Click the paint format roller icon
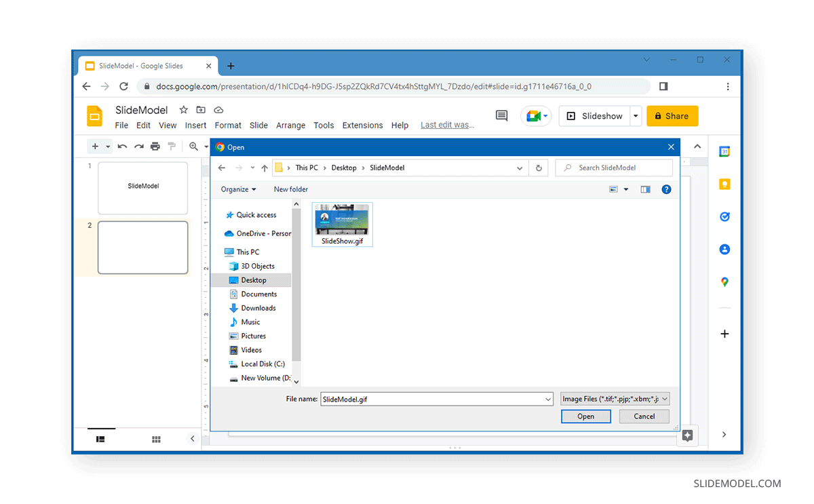This screenshot has width=814, height=504. click(x=172, y=146)
